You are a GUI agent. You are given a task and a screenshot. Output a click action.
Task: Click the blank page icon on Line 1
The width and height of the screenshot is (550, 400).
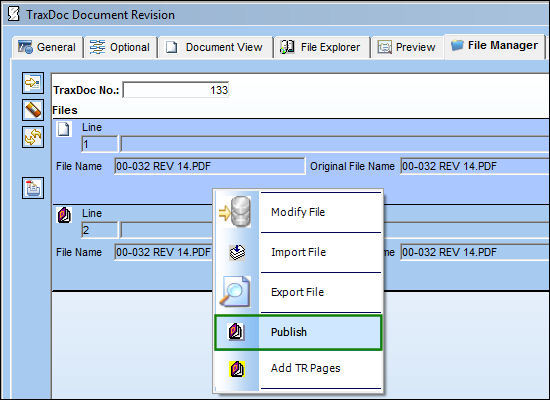coord(64,129)
